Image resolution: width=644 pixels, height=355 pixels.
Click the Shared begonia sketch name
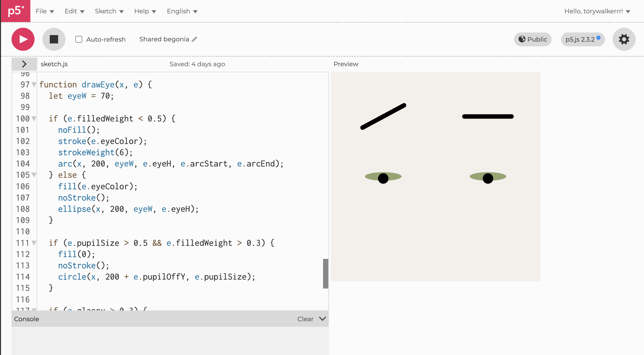coord(164,39)
